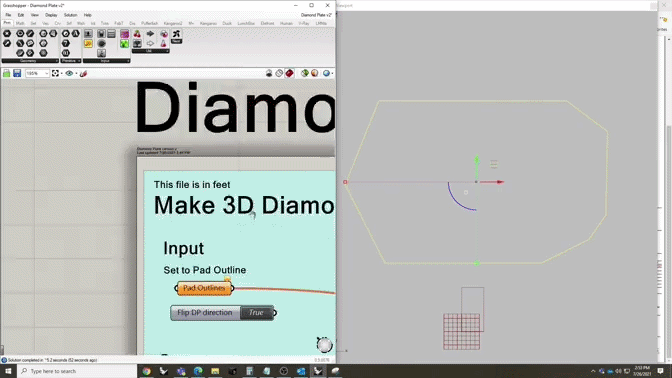The height and width of the screenshot is (378, 672).
Task: Activate the red Sketch pencil tool
Action: pos(84,73)
